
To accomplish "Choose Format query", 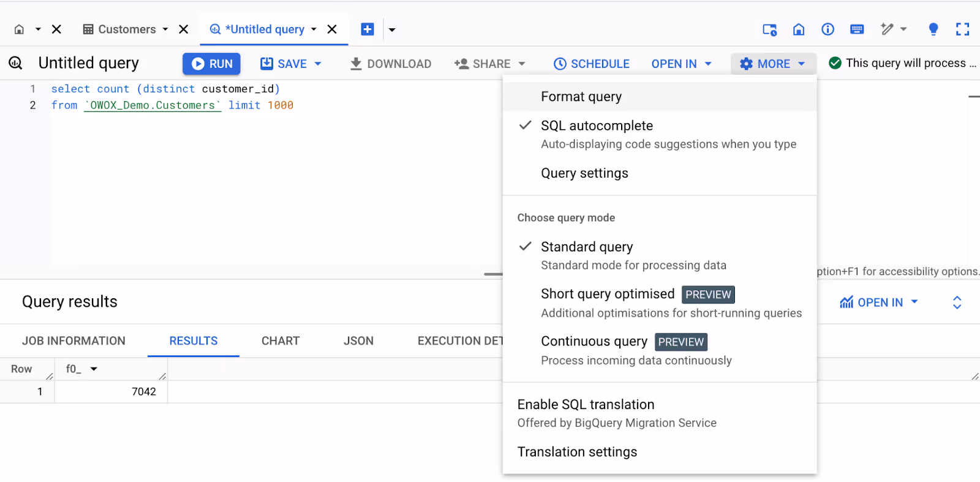I will pyautogui.click(x=660, y=97).
